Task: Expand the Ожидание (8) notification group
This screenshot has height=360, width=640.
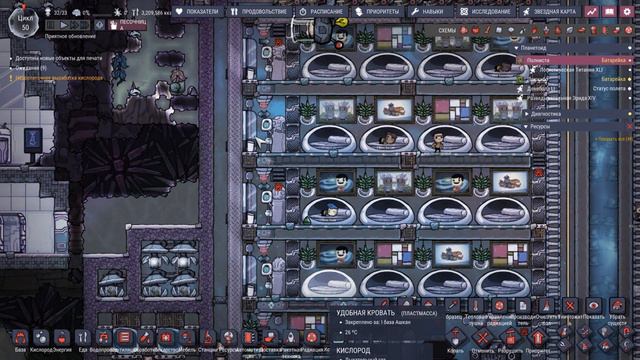Action: 31,68
